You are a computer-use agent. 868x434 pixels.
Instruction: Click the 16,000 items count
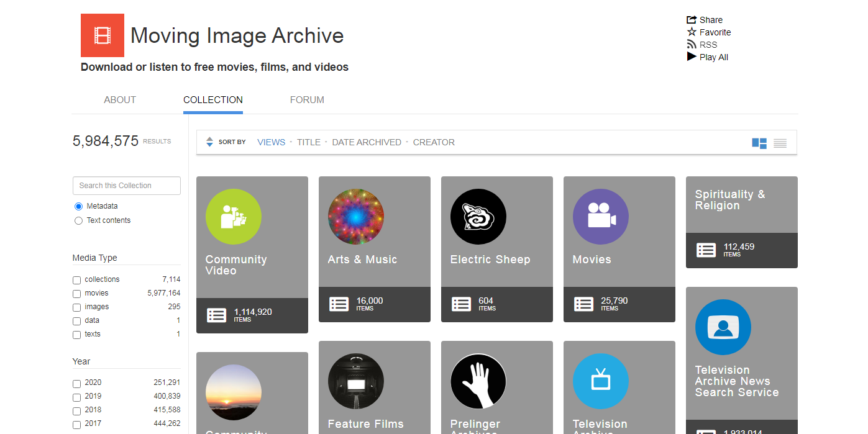point(370,301)
